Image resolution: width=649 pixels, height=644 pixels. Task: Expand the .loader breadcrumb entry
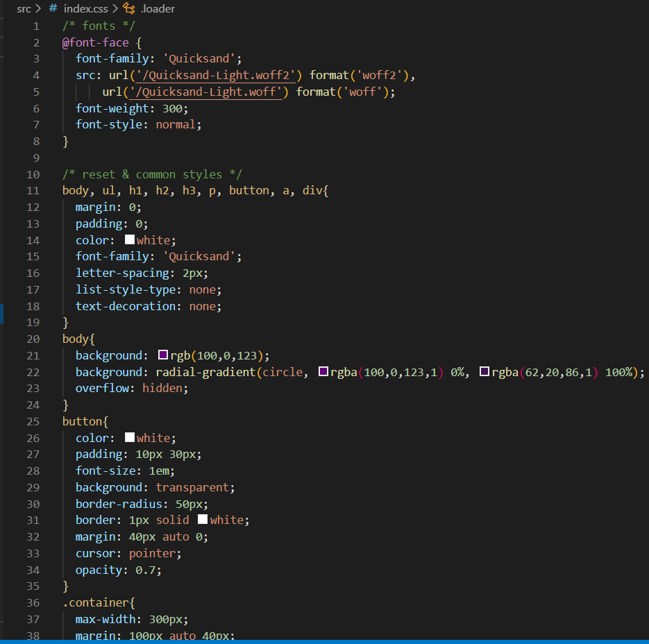158,9
